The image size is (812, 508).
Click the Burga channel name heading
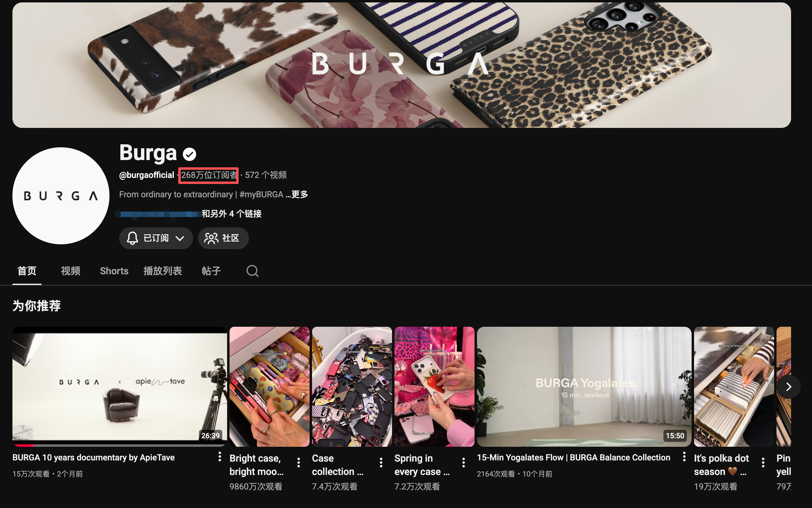[x=148, y=153]
